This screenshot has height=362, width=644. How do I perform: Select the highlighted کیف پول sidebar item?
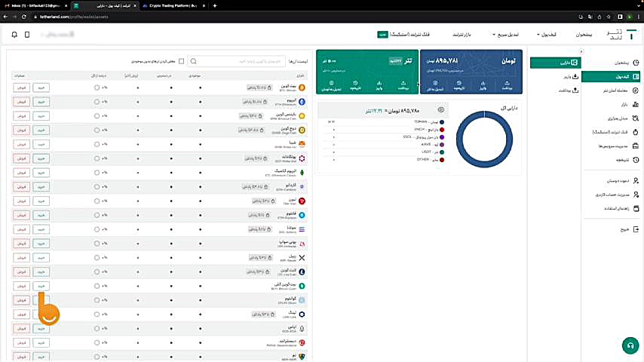pyautogui.click(x=611, y=76)
